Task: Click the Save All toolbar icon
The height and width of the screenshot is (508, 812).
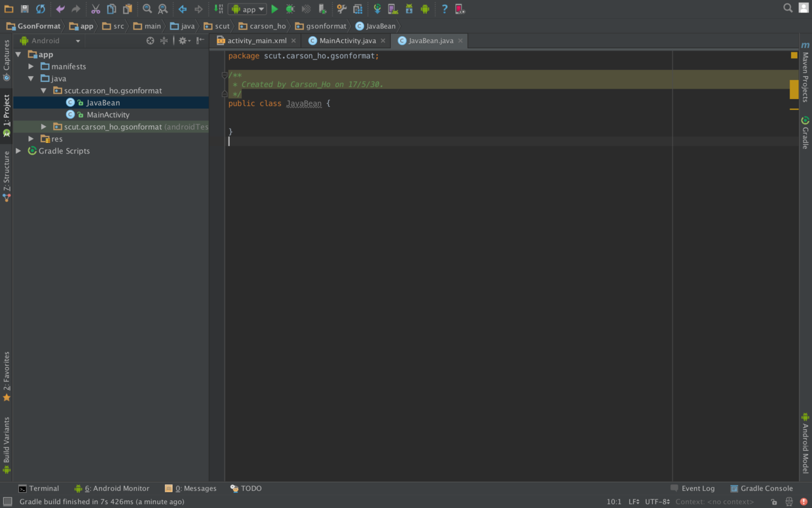Action: (25, 9)
